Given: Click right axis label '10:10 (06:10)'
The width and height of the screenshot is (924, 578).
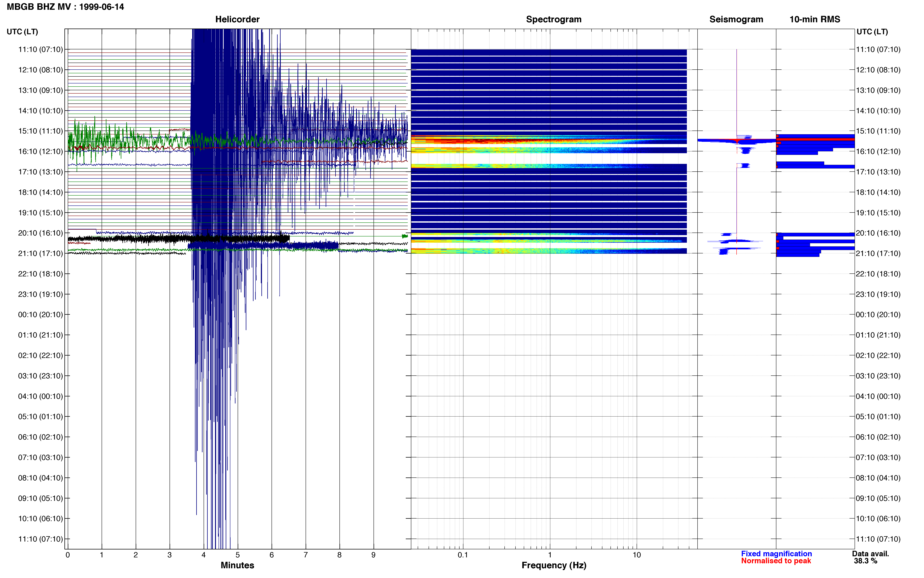Looking at the screenshot, I should (x=878, y=519).
